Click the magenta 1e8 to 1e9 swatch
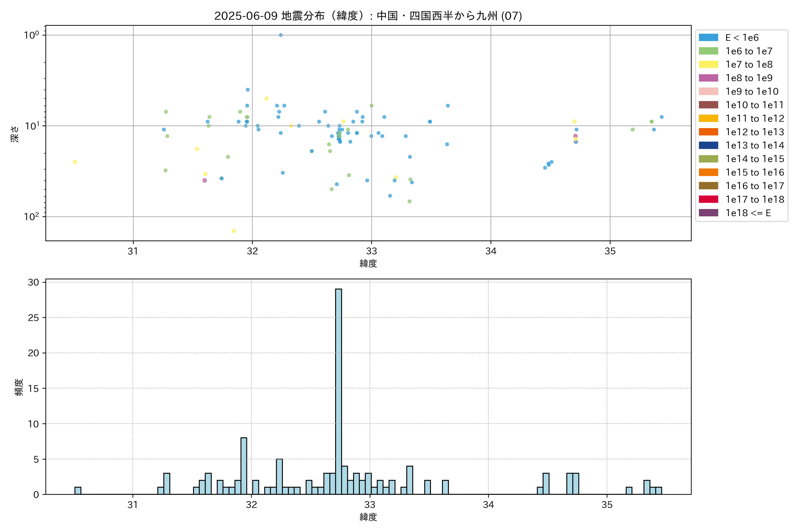This screenshot has height=532, width=798. [x=708, y=78]
